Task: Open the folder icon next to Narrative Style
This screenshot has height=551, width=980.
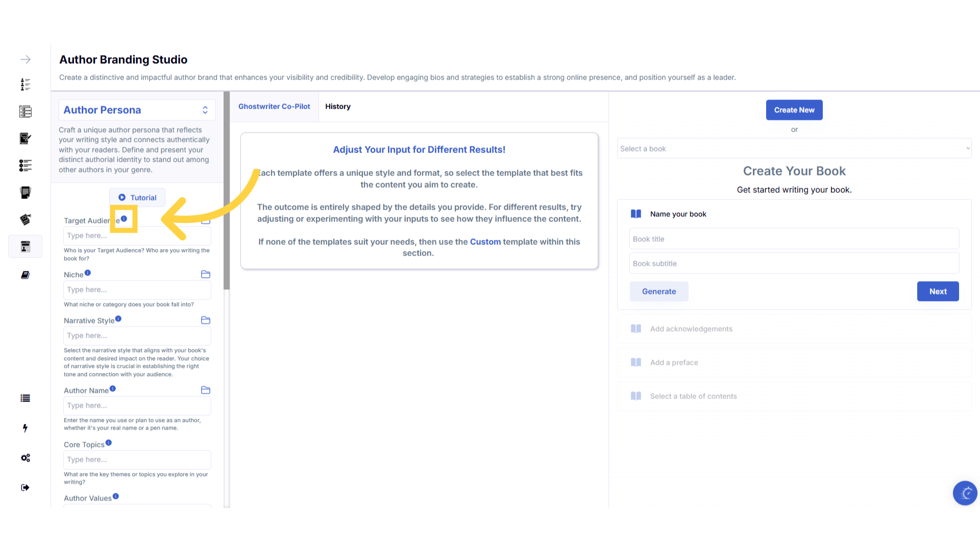Action: click(x=206, y=320)
